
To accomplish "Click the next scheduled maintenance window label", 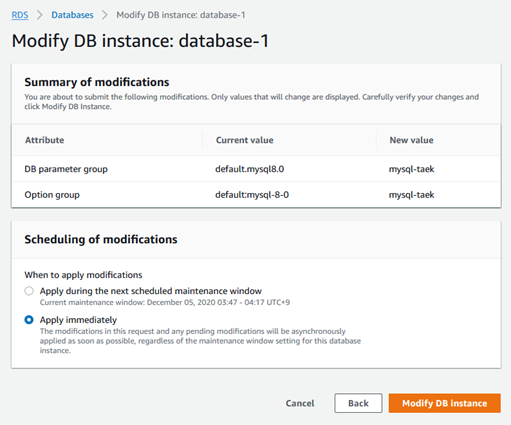I will (x=151, y=291).
